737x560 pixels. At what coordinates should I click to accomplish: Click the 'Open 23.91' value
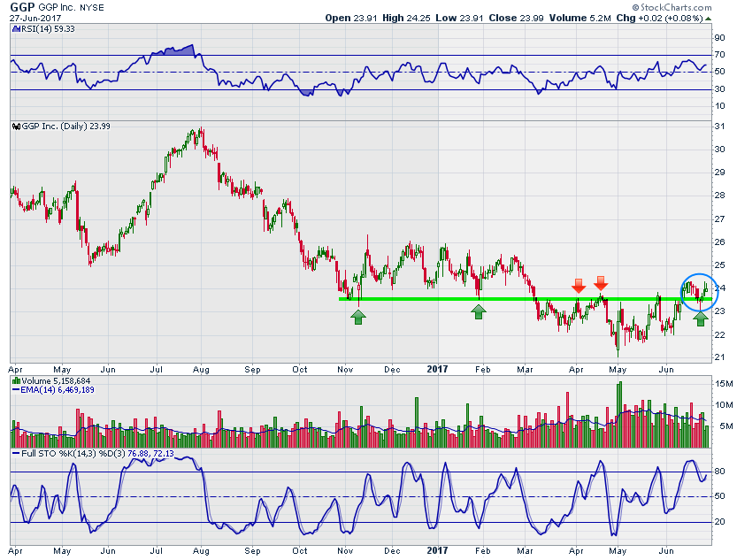point(351,19)
